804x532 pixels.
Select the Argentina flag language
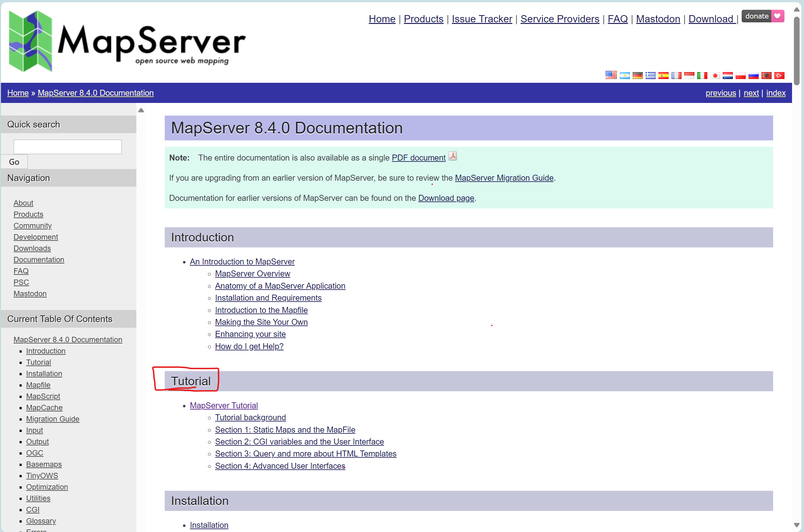pos(624,75)
